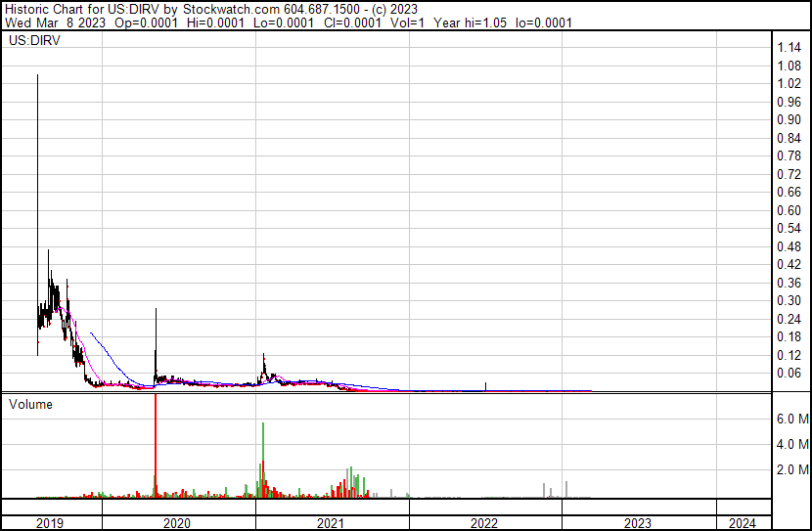Click the 0.84 price axis value
Screen dimensions: 812x531
[789, 138]
